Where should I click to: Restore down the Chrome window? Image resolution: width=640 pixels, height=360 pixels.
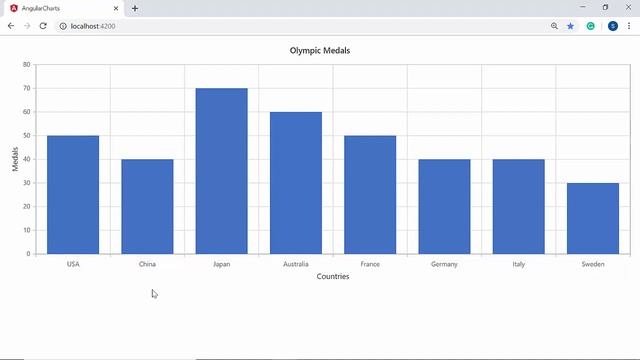pyautogui.click(x=605, y=7)
